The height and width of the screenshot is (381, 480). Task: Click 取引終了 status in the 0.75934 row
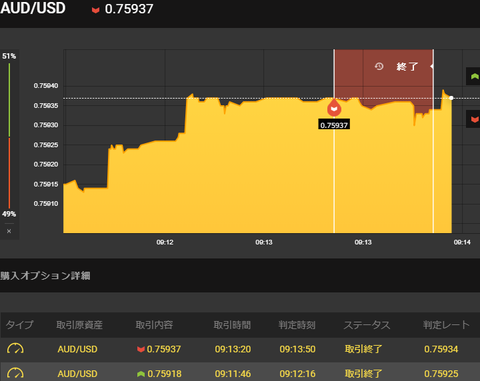363,349
